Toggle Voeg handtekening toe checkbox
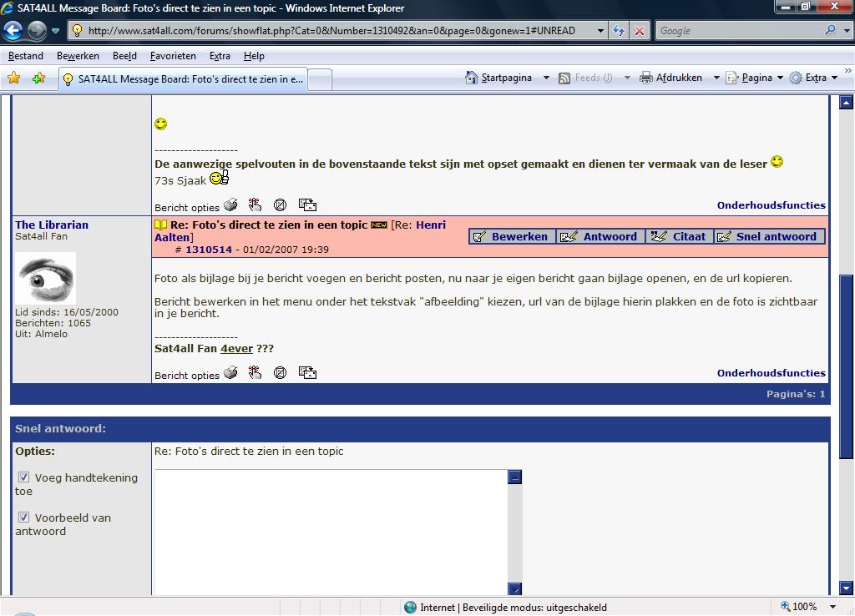The image size is (855, 616). 23,477
